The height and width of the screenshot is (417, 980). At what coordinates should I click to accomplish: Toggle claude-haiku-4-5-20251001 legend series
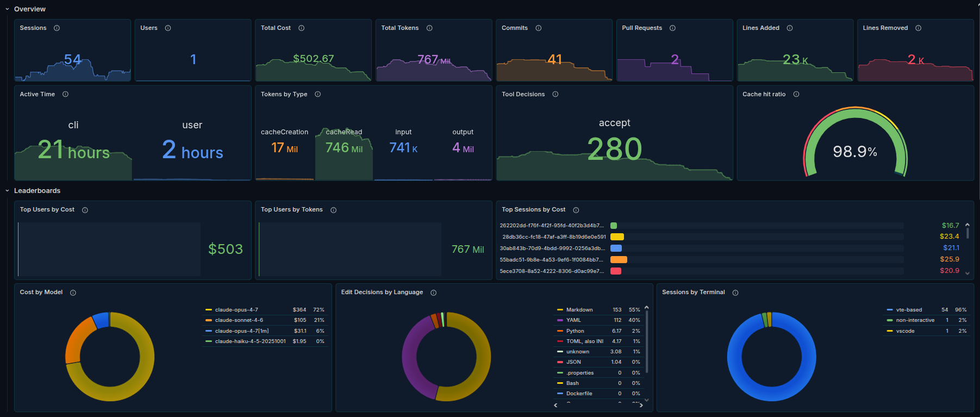tap(250, 341)
